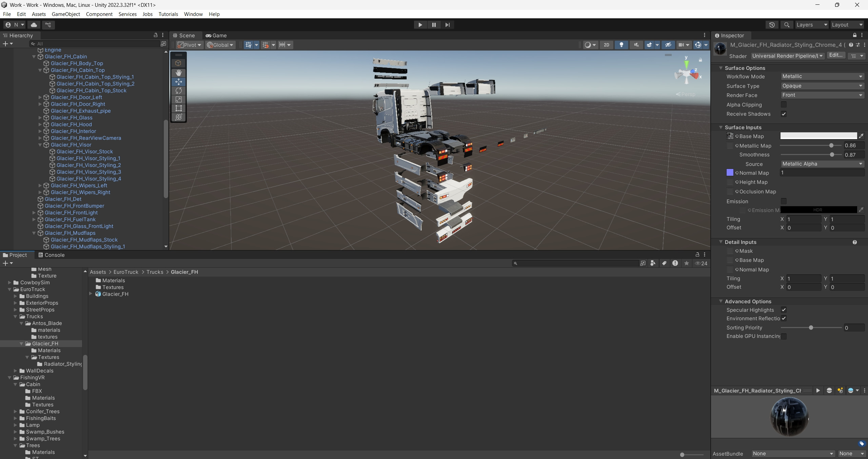The width and height of the screenshot is (868, 459).
Task: Open Unity Cloud services icon
Action: point(34,25)
